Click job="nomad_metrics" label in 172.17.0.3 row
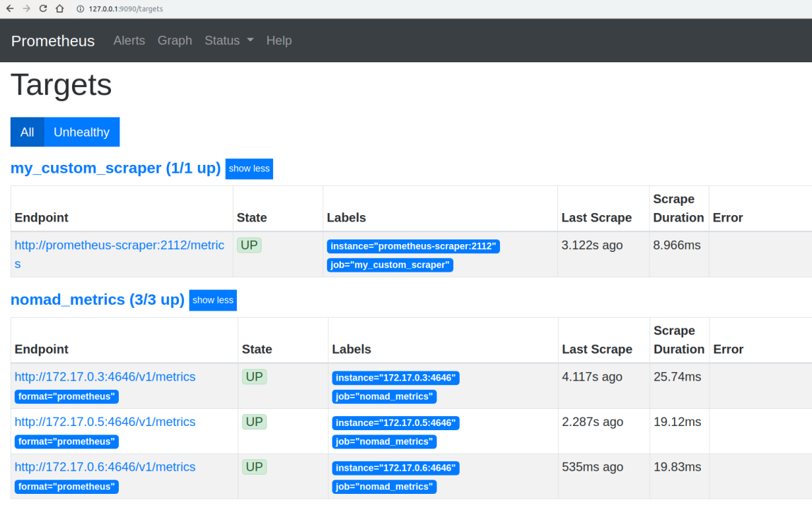The height and width of the screenshot is (525, 812). (384, 396)
